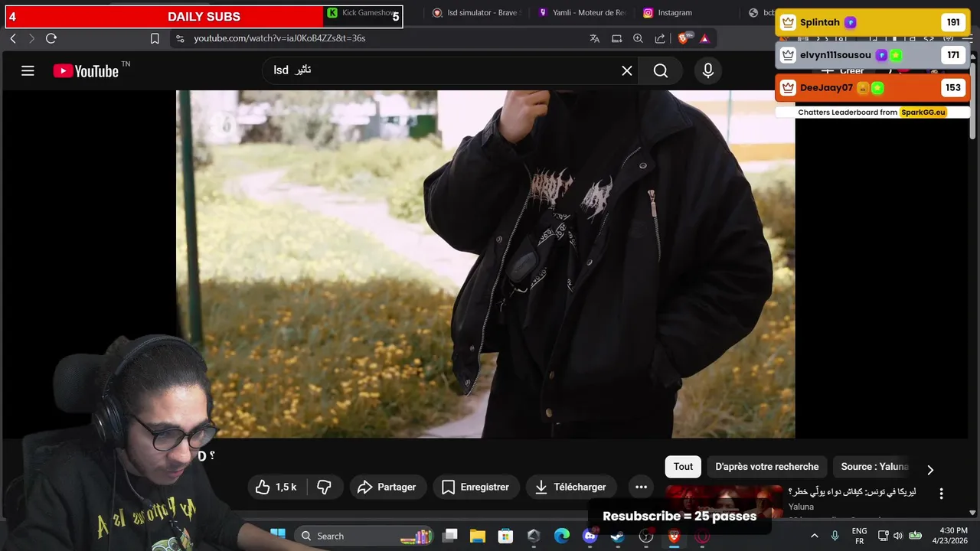The width and height of the screenshot is (980, 551).
Task: Open the Yaluna channel link
Action: pos(801,507)
